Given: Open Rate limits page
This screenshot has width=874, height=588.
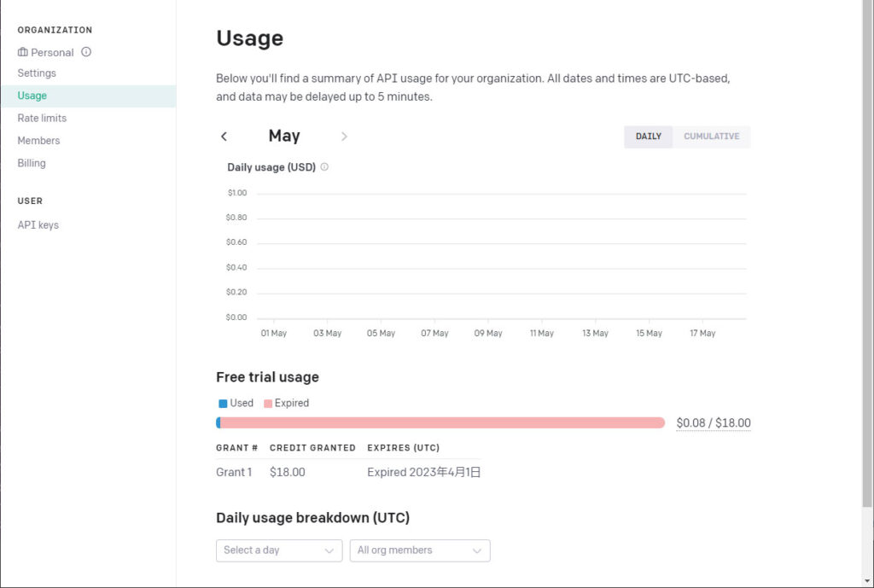Looking at the screenshot, I should coord(42,118).
